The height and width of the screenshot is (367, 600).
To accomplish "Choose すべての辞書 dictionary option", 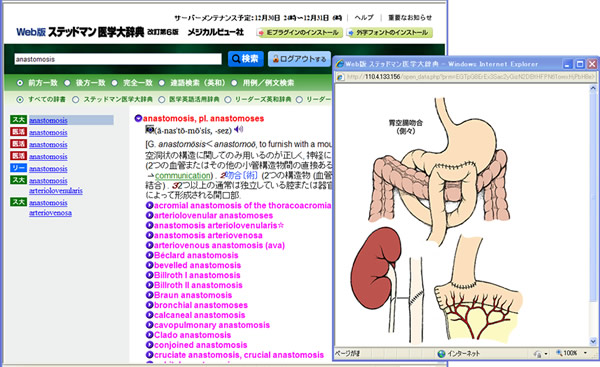I will click(x=20, y=99).
